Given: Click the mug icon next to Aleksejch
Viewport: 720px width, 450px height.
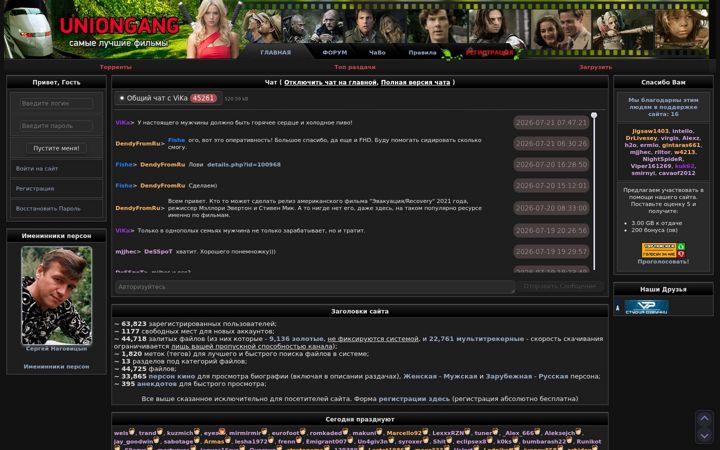Looking at the screenshot, I should [x=578, y=432].
